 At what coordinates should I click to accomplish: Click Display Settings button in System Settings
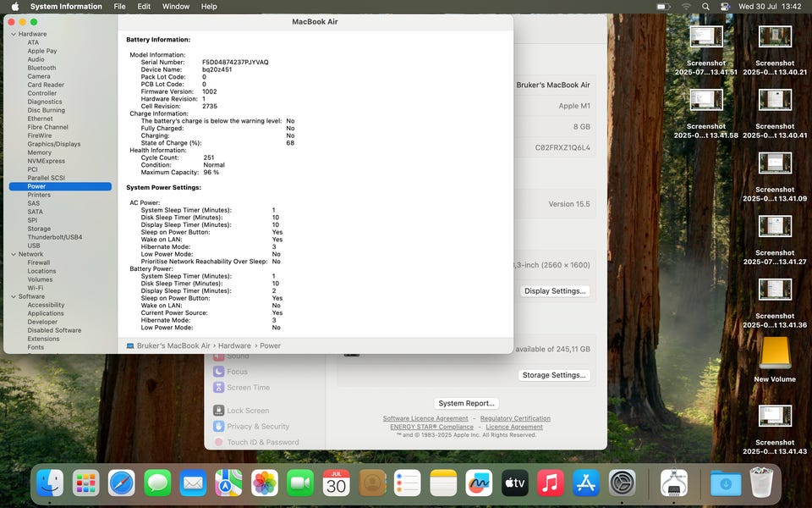click(x=555, y=290)
